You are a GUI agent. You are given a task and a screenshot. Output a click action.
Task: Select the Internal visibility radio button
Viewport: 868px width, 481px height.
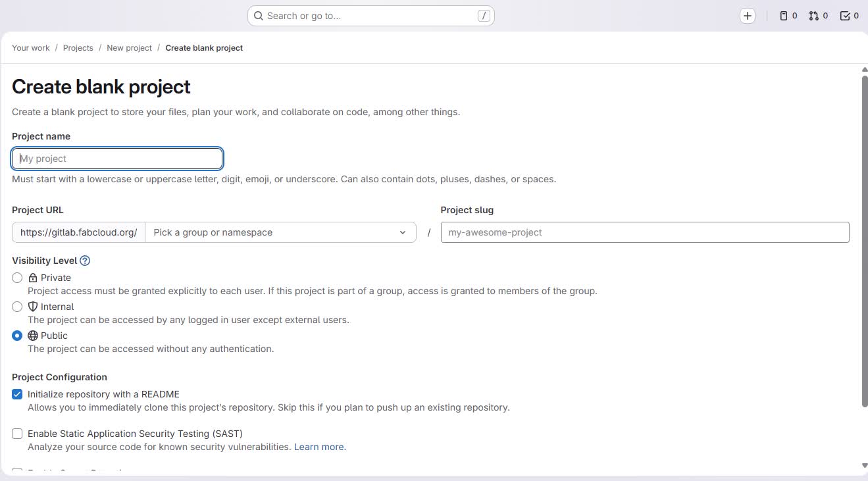[x=17, y=307]
